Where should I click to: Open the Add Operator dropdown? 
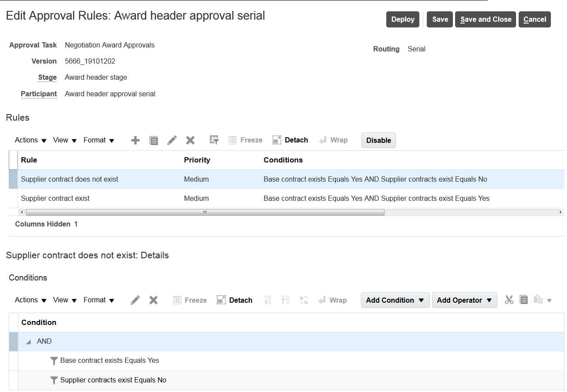coord(464,300)
